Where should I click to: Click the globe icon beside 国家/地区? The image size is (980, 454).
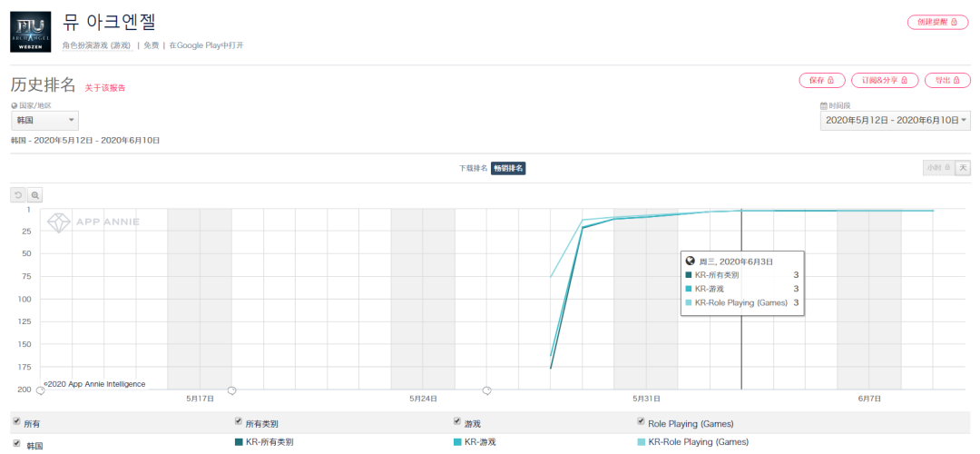(x=15, y=105)
